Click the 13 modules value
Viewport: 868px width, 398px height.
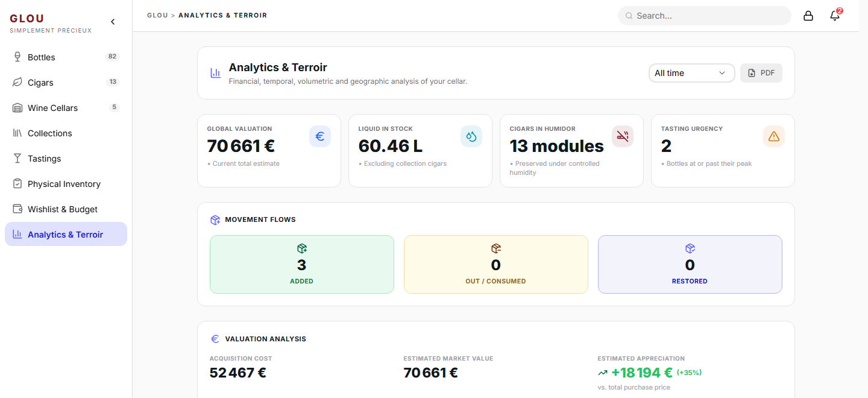click(x=557, y=146)
